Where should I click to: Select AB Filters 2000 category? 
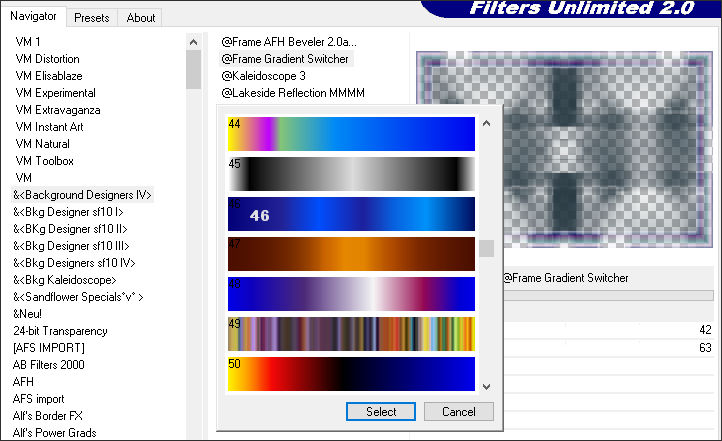(x=48, y=365)
